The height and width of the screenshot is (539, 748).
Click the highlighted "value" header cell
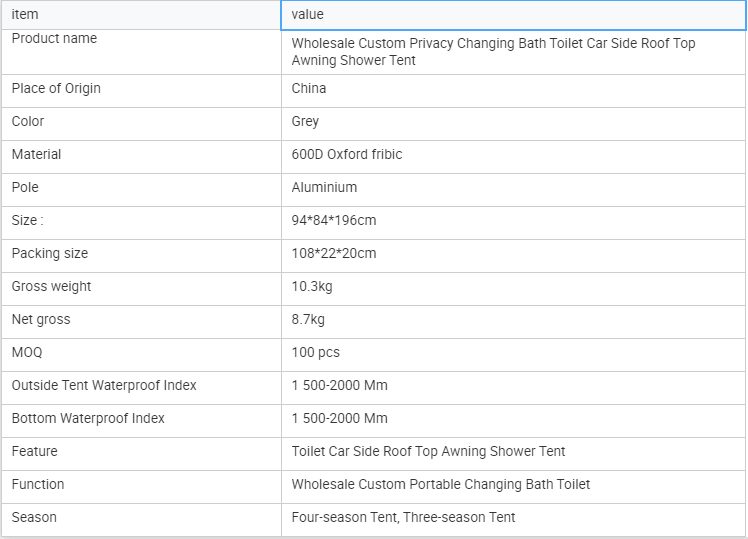point(513,15)
